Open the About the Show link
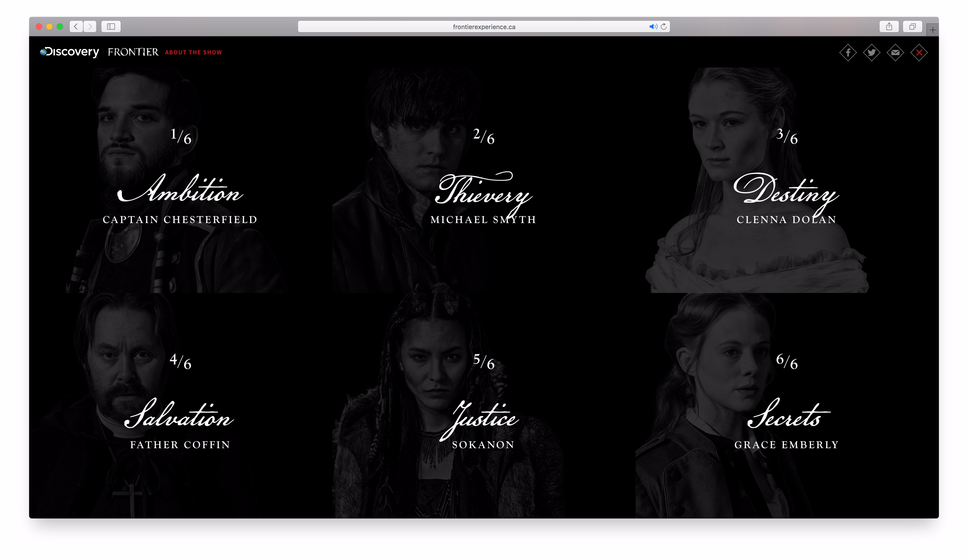 coord(193,52)
